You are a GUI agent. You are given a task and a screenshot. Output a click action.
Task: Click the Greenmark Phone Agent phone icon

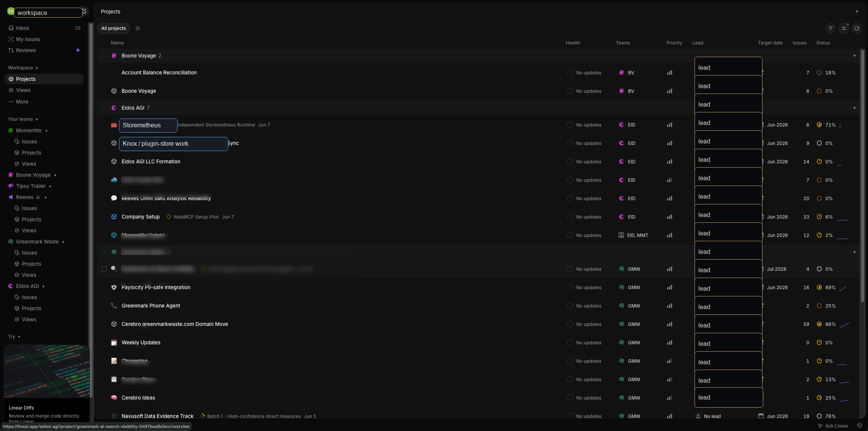pos(114,306)
